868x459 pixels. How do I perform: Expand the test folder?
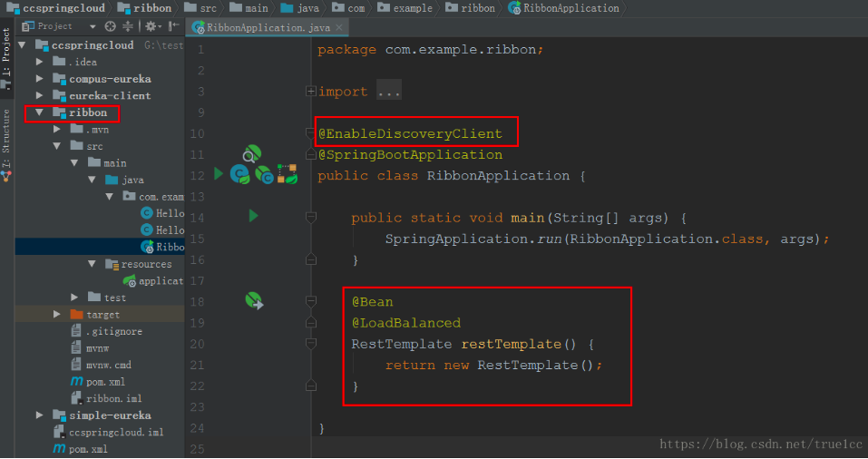click(74, 298)
